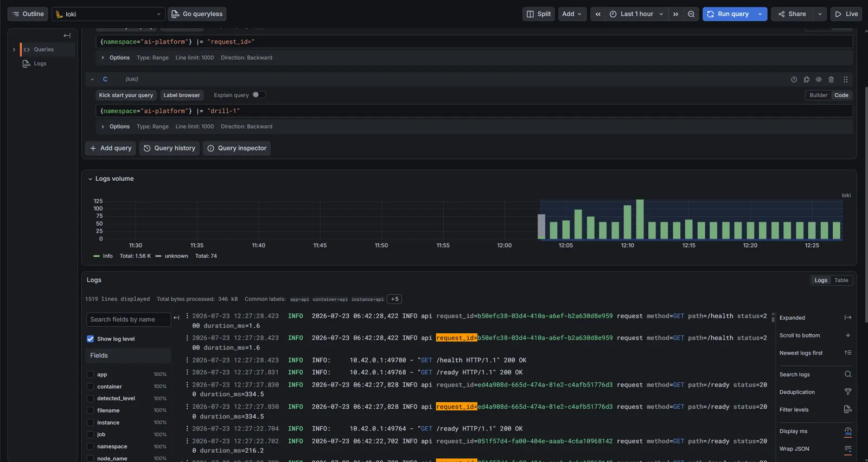The image size is (868, 462).
Task: Collapse fields list arrow icon
Action: coord(176,318)
